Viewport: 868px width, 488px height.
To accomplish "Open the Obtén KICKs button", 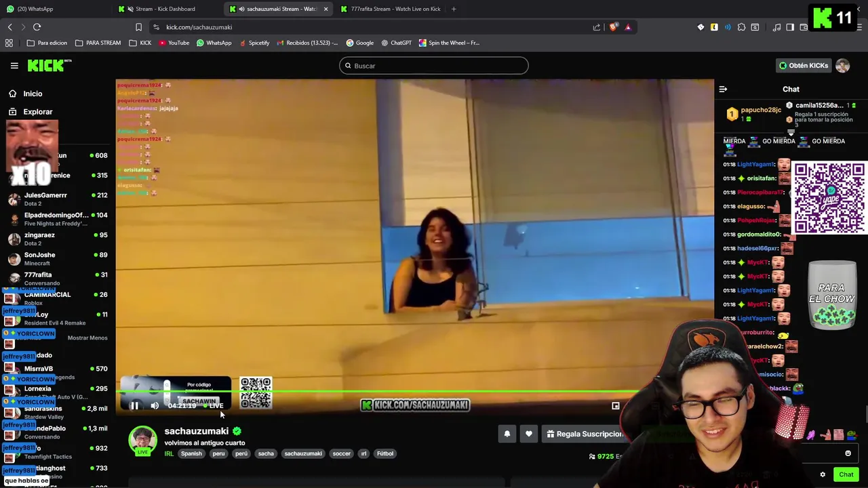I will (804, 66).
